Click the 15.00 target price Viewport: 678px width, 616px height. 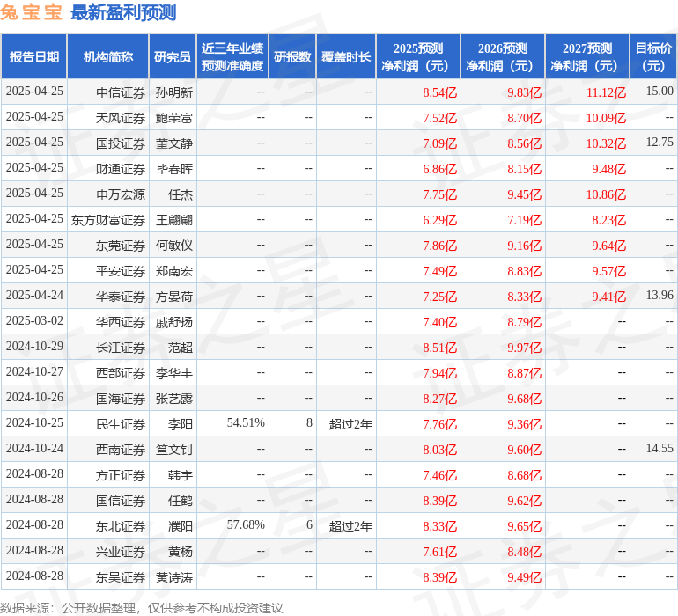pos(660,91)
